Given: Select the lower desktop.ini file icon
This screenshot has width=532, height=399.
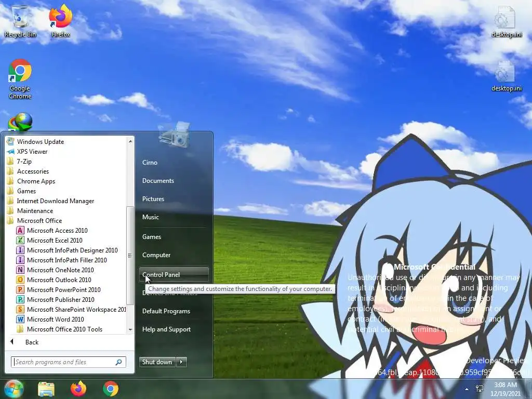Looking at the screenshot, I should pos(506,75).
